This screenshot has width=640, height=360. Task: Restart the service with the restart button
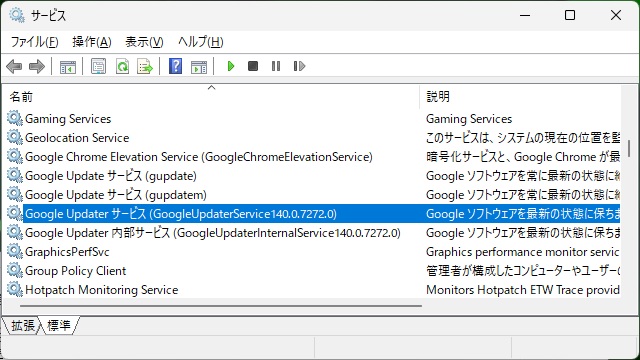299,66
